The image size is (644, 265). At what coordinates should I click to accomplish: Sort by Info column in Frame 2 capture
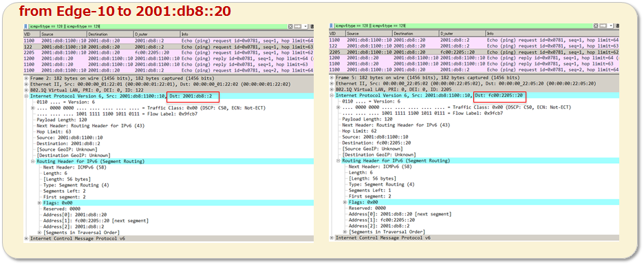click(x=247, y=34)
